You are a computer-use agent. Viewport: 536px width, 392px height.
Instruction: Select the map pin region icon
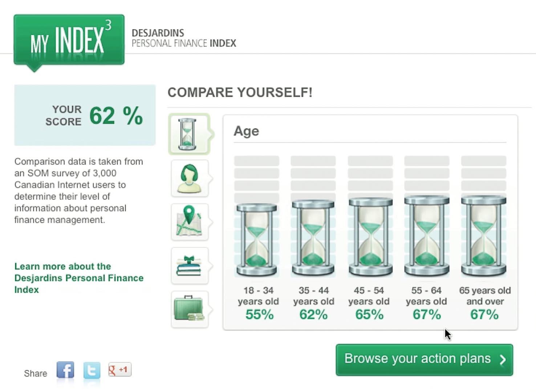pyautogui.click(x=190, y=222)
